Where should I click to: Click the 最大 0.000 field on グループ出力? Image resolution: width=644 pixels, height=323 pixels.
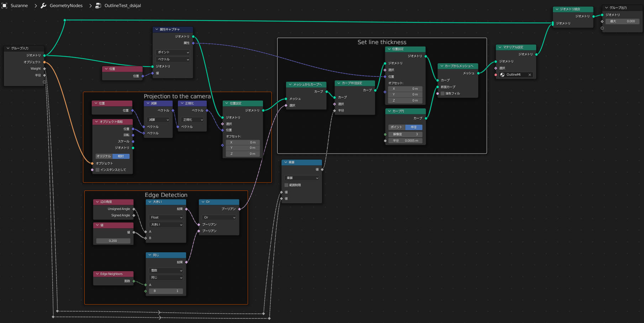[x=623, y=21]
